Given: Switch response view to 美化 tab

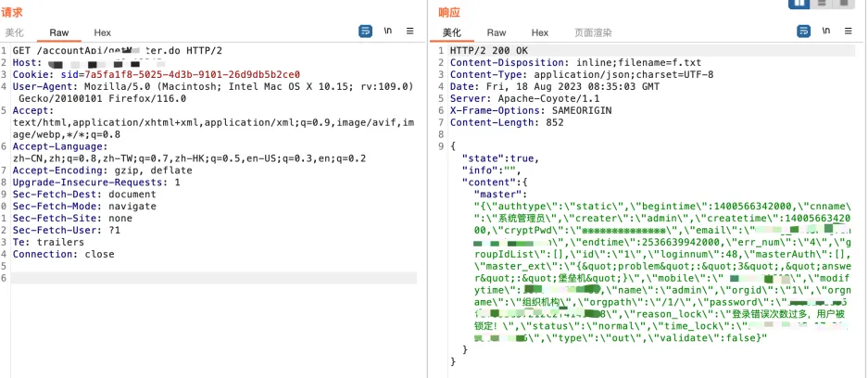Looking at the screenshot, I should pyautogui.click(x=452, y=32).
